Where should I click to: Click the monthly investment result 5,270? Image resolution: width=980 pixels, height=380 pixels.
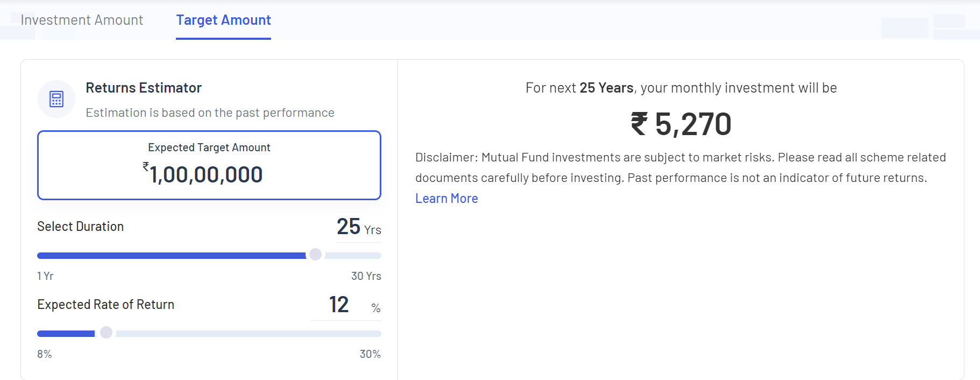(x=693, y=124)
